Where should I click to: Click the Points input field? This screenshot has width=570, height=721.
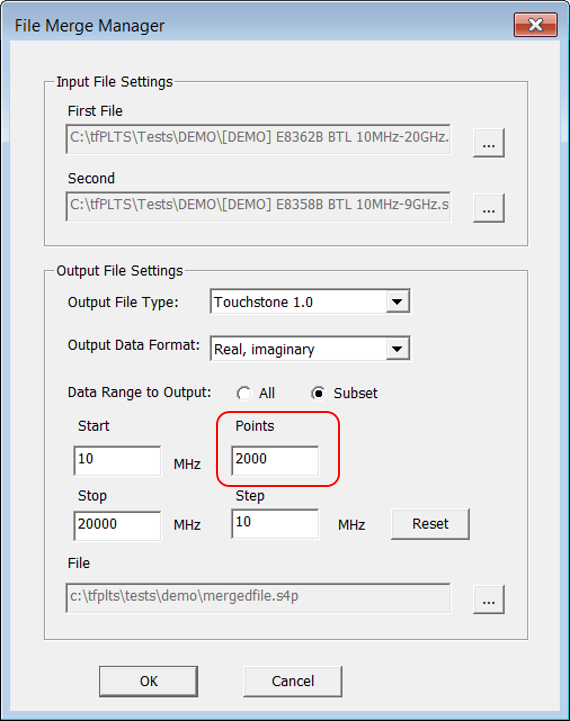pos(275,460)
